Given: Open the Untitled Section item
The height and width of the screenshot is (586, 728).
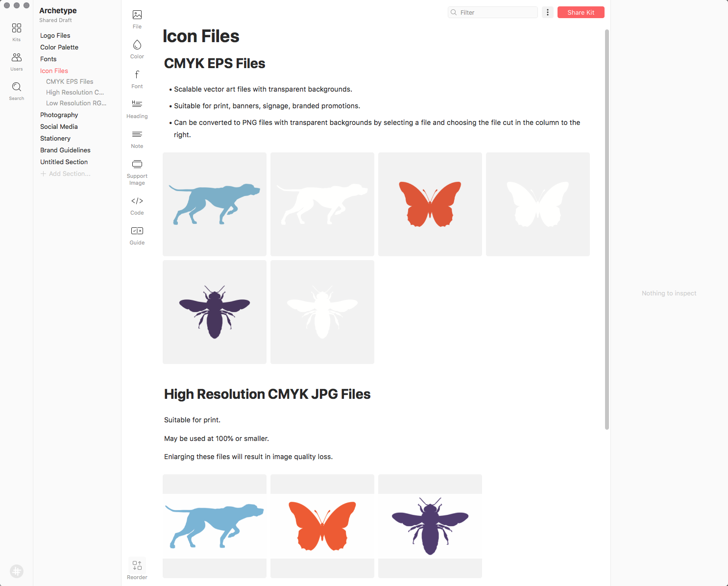Looking at the screenshot, I should click(x=64, y=162).
